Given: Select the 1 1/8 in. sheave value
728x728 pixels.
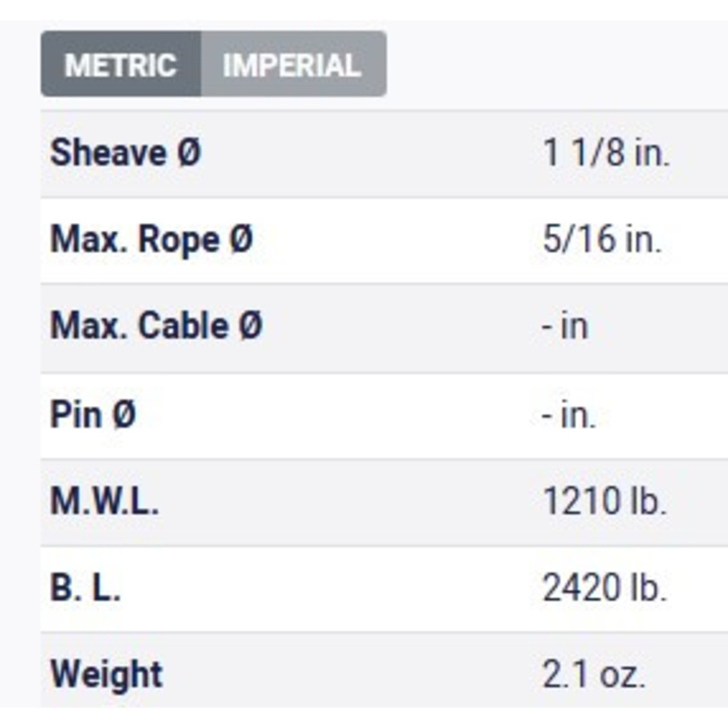Looking at the screenshot, I should [606, 153].
